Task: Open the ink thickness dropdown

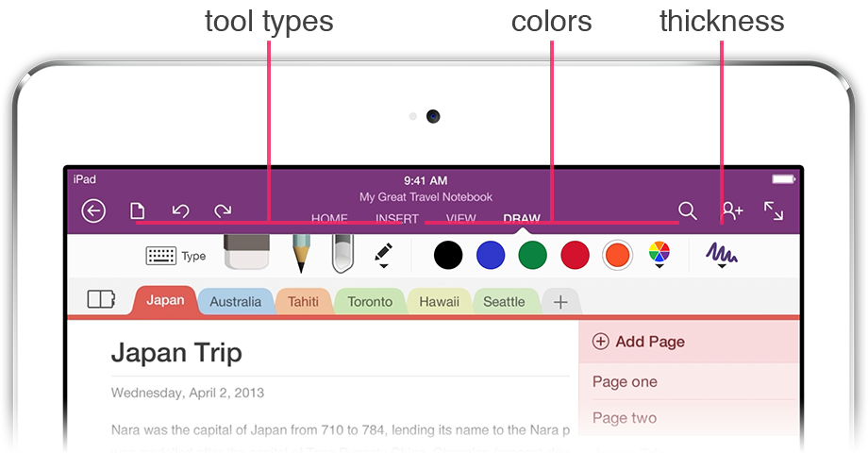Action: [722, 256]
